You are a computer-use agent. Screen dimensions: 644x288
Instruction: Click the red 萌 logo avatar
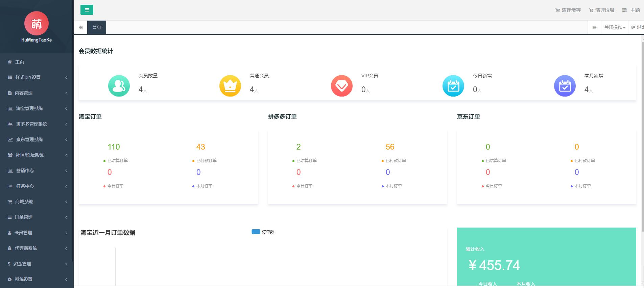[37, 23]
